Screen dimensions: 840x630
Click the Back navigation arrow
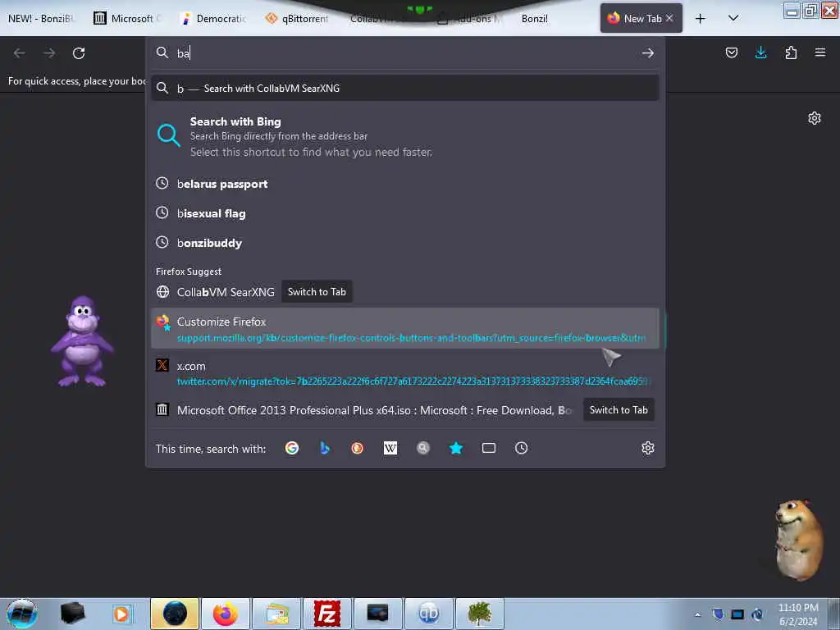(20, 53)
